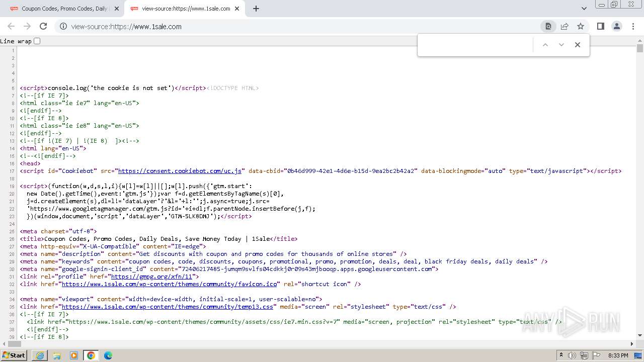Click the X-UA-Compatible meta line
This screenshot has width=644, height=362.
[113, 246]
